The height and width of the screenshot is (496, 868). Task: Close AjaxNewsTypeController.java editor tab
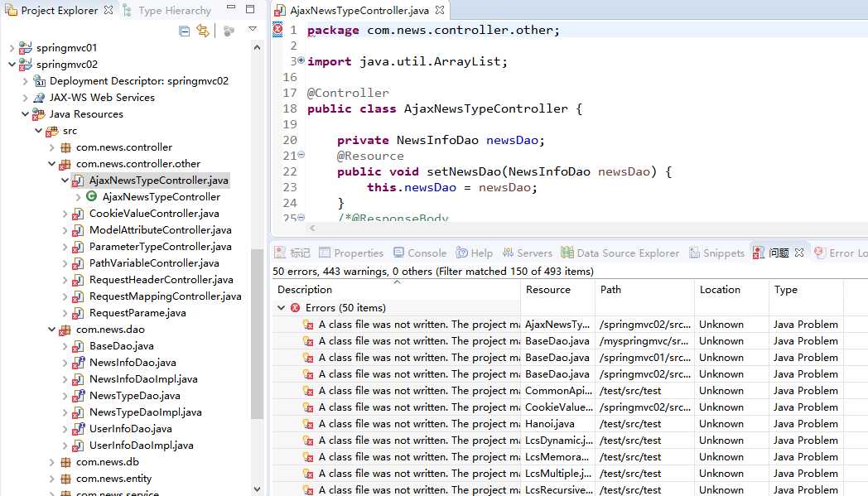click(440, 10)
